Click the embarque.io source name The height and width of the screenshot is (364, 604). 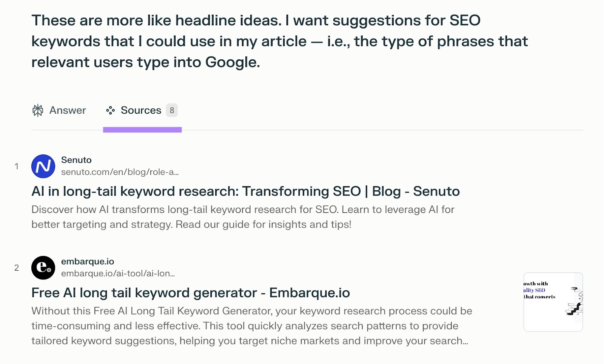[x=88, y=262]
